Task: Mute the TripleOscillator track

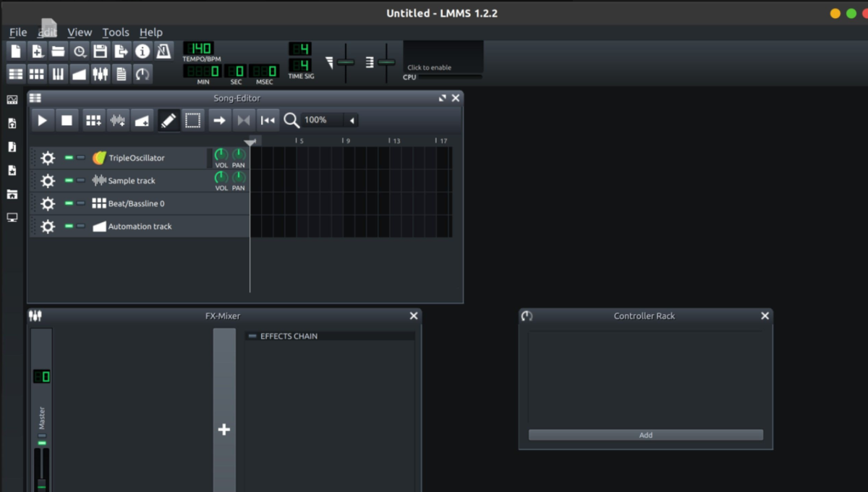Action: pyautogui.click(x=69, y=158)
